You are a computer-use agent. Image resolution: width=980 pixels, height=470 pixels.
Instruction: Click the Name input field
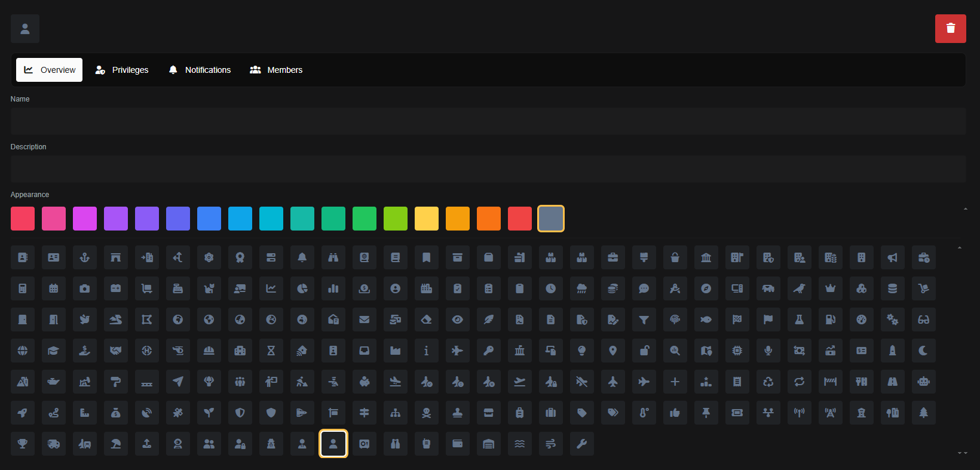coord(488,121)
